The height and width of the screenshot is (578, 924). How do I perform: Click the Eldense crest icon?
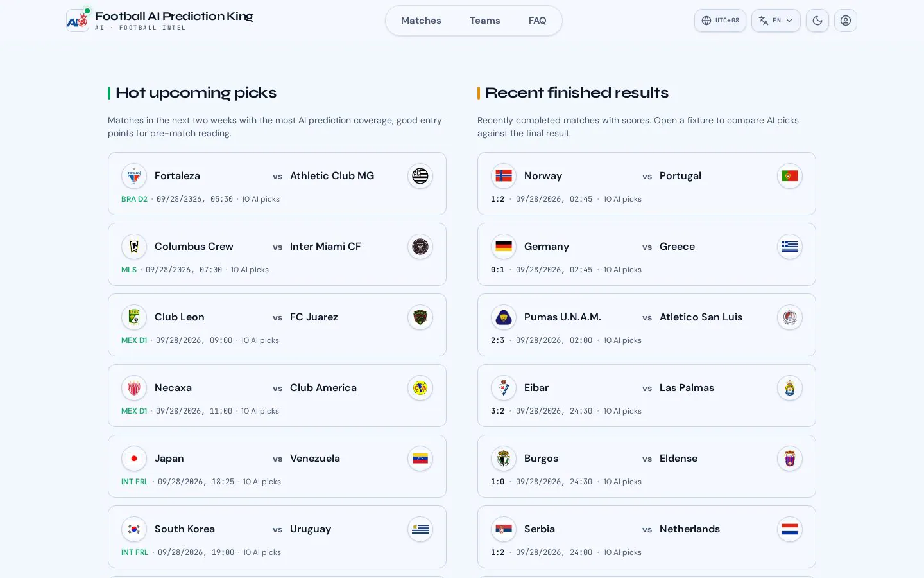[790, 459]
